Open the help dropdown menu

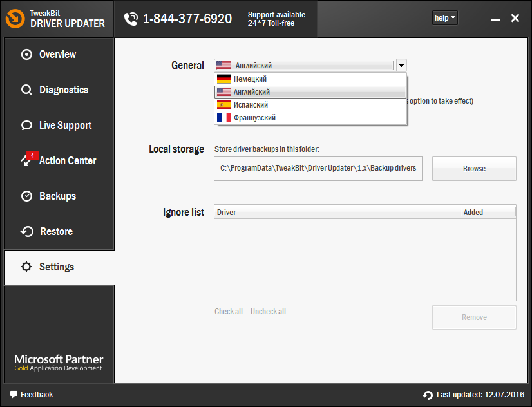445,18
